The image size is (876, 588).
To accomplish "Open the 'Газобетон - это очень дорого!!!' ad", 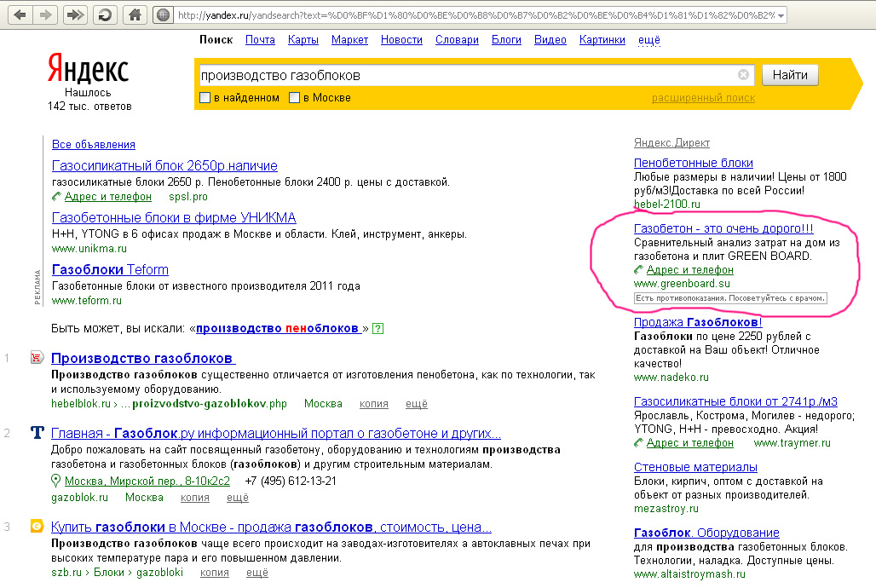I will click(x=723, y=228).
